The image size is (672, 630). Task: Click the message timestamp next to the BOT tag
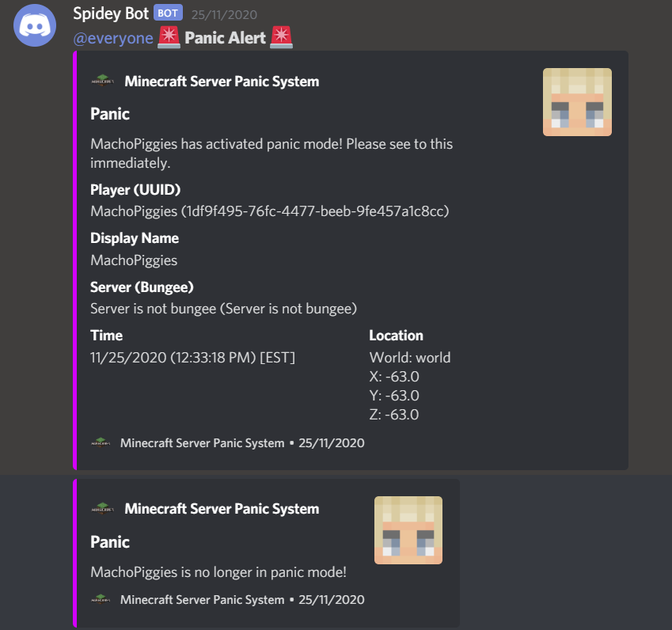pos(224,14)
